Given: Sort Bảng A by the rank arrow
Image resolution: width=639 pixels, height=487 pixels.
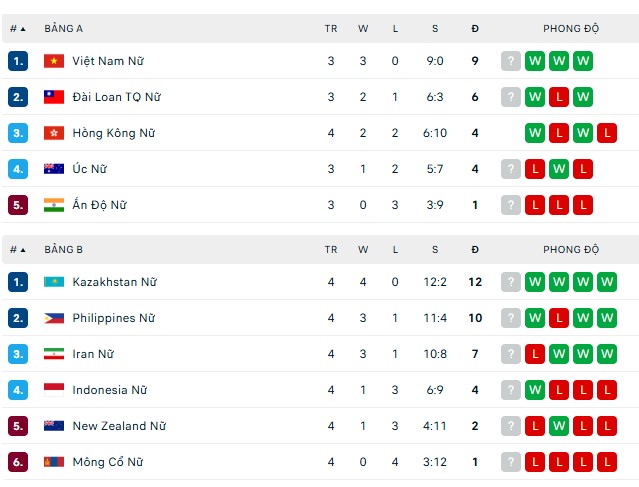Looking at the screenshot, I should [x=18, y=29].
